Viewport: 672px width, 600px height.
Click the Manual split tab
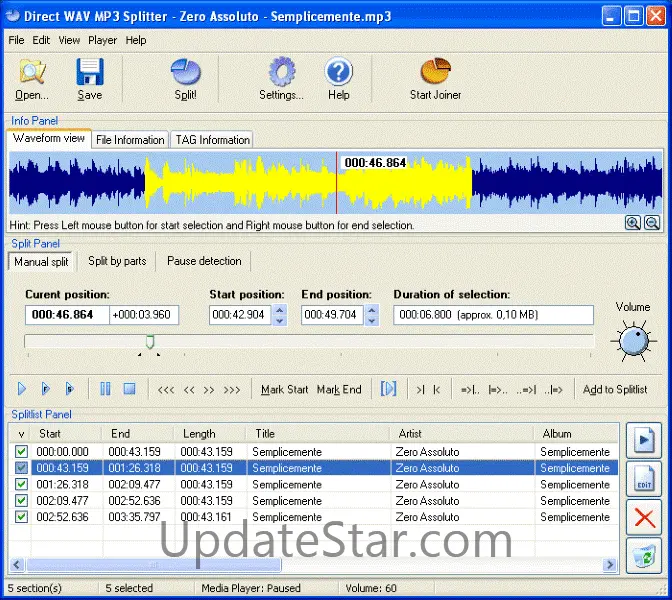41,261
